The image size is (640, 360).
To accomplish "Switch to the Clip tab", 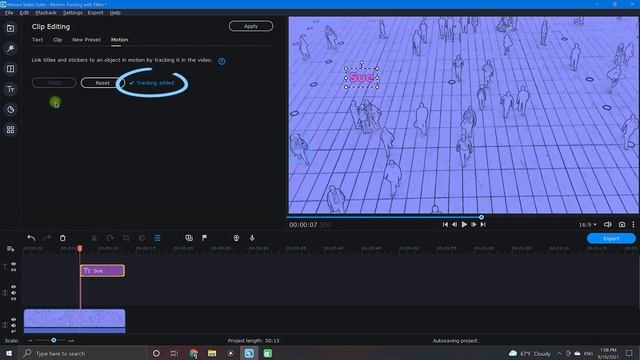I will 58,40.
